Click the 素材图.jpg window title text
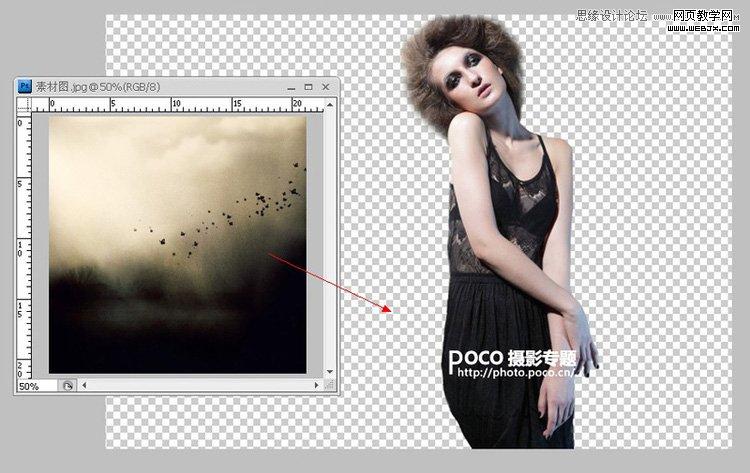This screenshot has height=473, width=750. coord(98,87)
